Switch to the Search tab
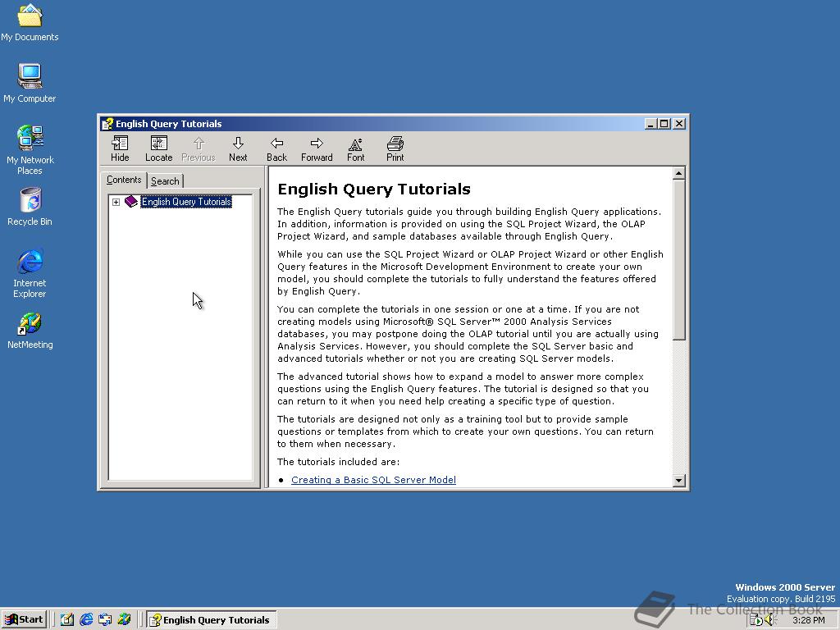This screenshot has width=840, height=630. tap(165, 181)
